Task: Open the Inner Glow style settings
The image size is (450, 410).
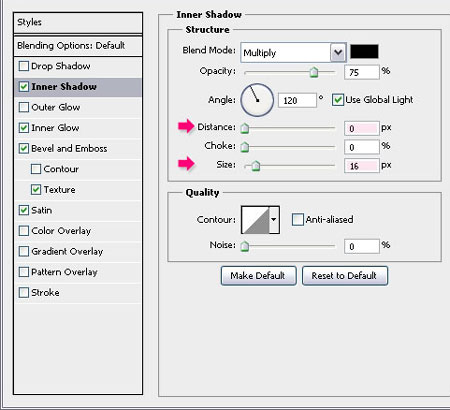Action: [x=78, y=128]
